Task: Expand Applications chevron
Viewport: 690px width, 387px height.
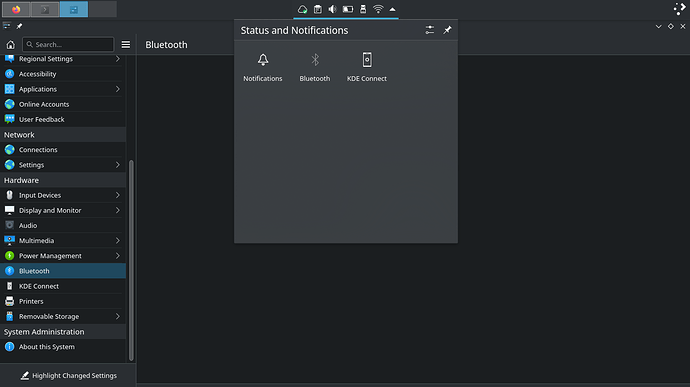Action: tap(117, 89)
